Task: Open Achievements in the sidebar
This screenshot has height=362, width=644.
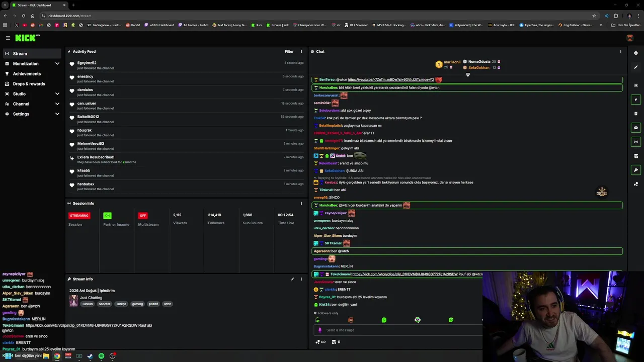Action: 31,74
